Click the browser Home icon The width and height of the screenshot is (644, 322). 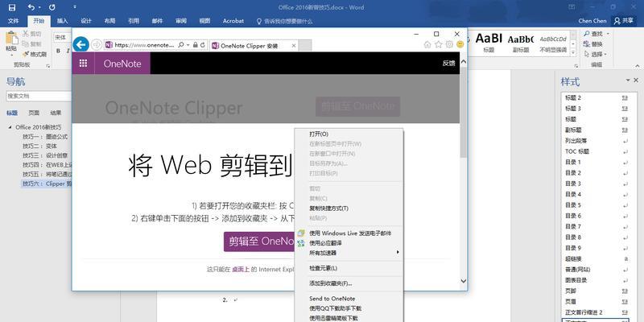(x=427, y=44)
